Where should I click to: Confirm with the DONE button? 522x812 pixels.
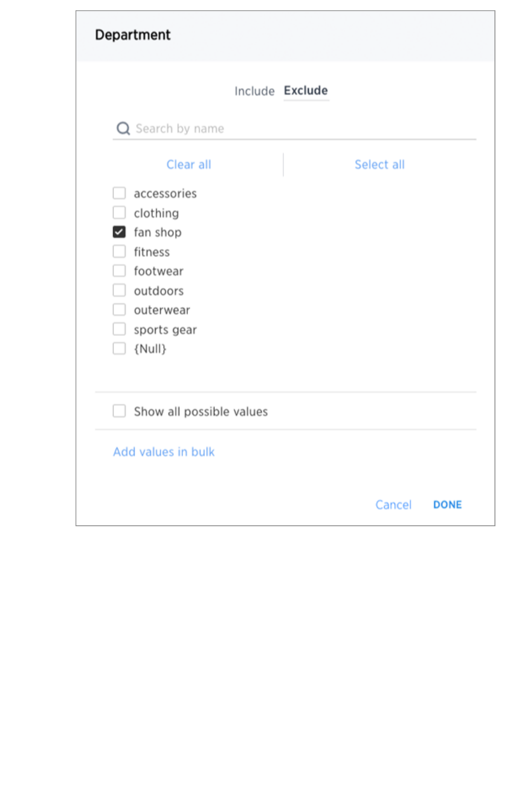pyautogui.click(x=447, y=504)
